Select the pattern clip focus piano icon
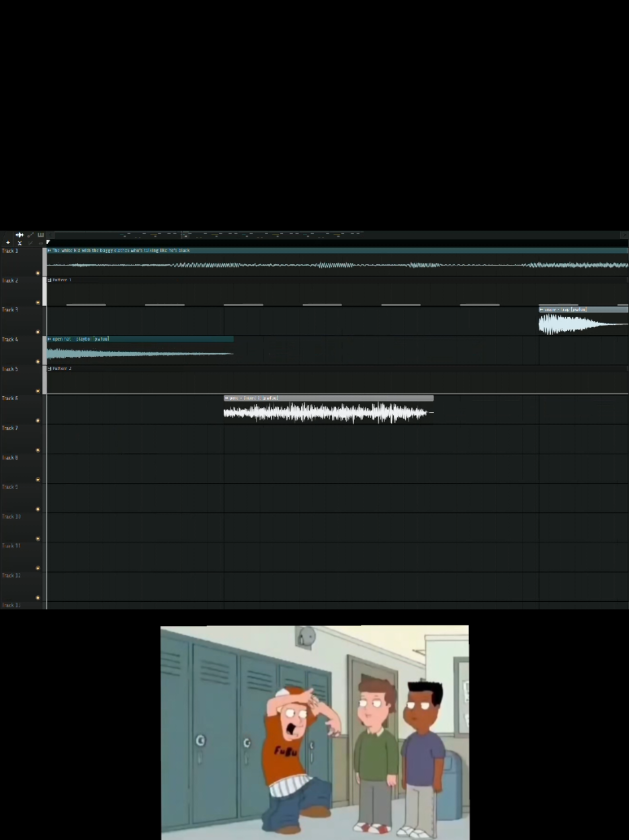The width and height of the screenshot is (629, 840). click(x=41, y=235)
